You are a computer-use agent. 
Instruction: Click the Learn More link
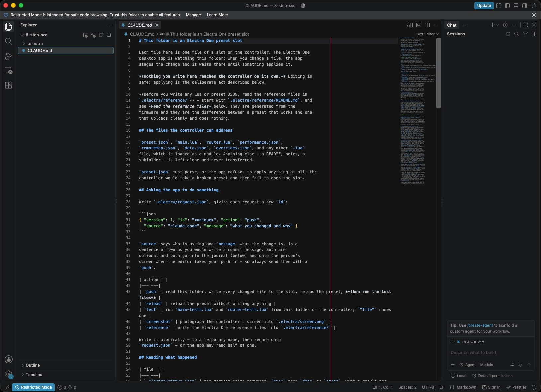pyautogui.click(x=217, y=15)
